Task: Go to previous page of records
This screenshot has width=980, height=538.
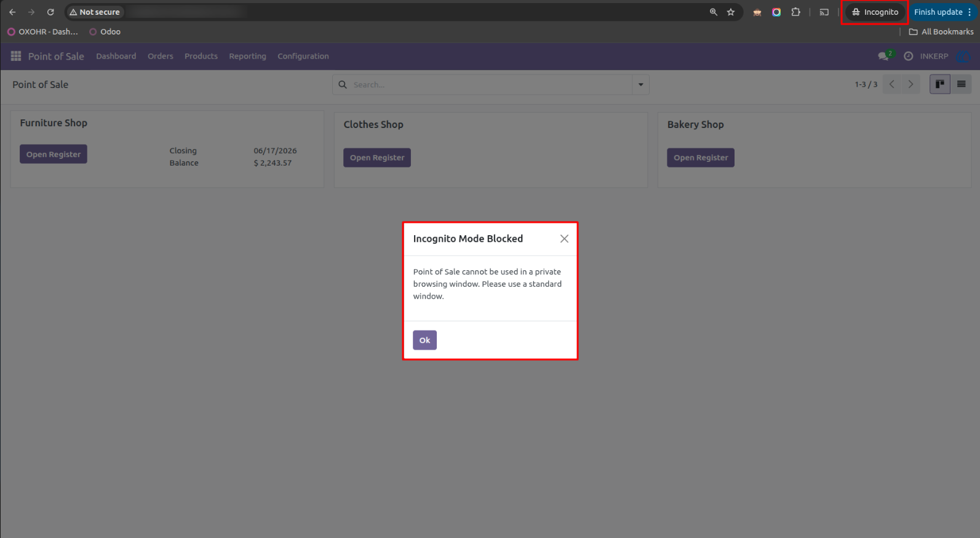Action: (892, 84)
